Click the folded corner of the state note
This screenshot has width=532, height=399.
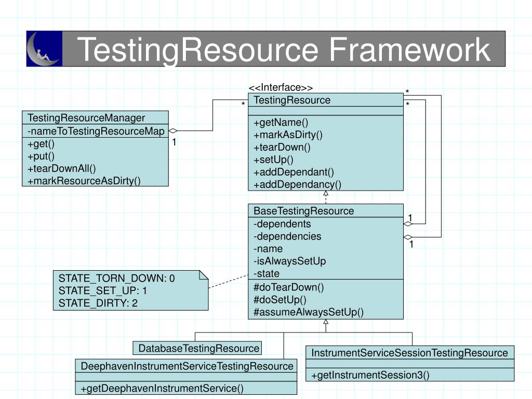pyautogui.click(x=204, y=274)
